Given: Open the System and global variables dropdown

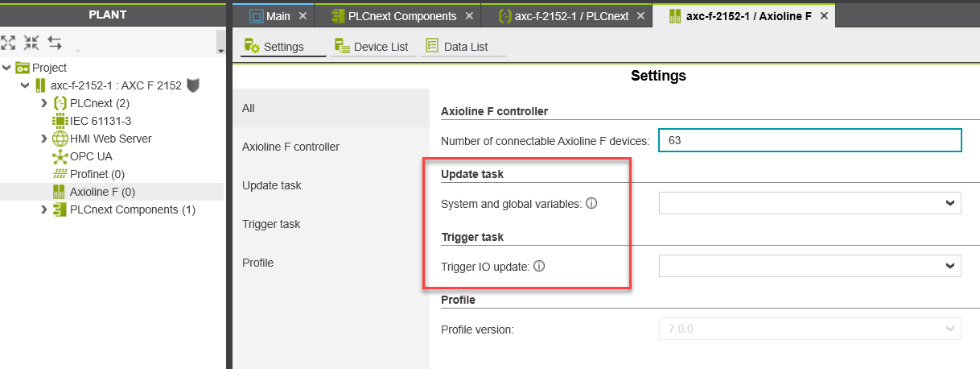Looking at the screenshot, I should (x=809, y=203).
